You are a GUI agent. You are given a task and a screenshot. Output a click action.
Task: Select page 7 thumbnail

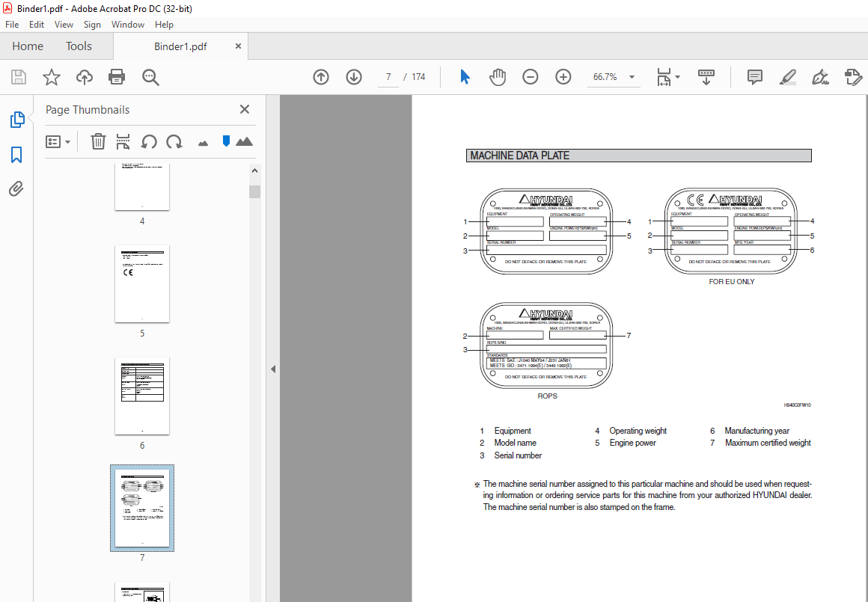coord(142,508)
